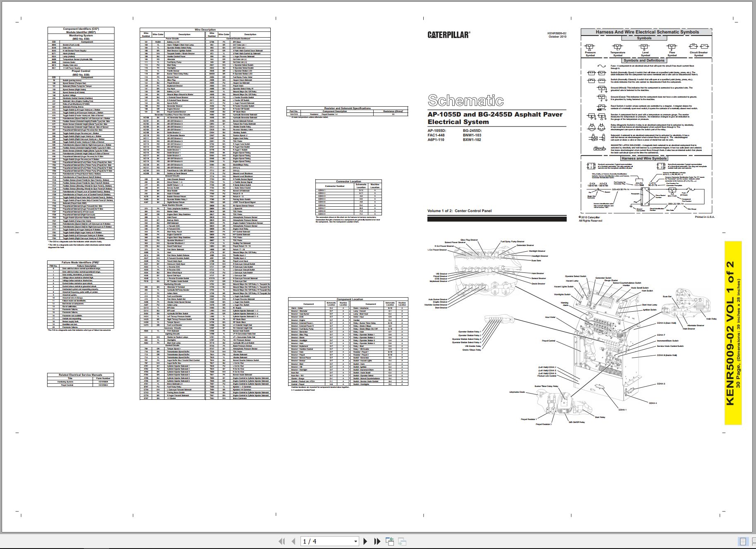756x549 pixels.
Task: Switch to single page view
Action: tap(743, 542)
